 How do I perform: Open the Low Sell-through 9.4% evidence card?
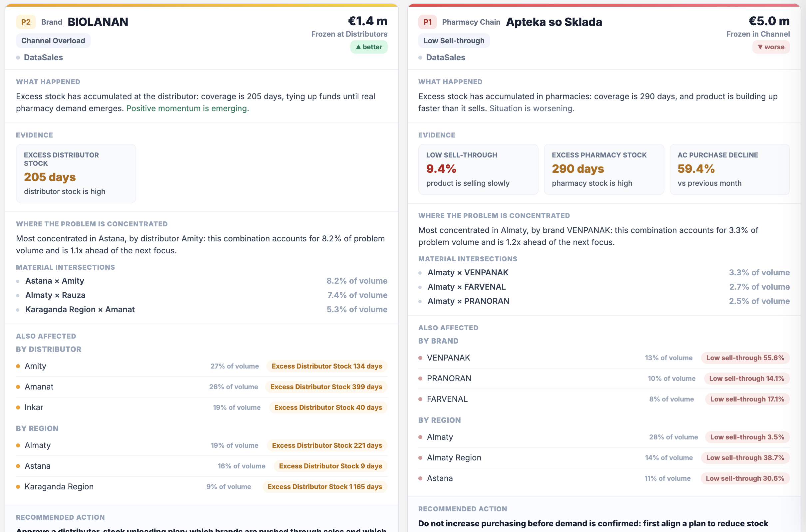478,170
